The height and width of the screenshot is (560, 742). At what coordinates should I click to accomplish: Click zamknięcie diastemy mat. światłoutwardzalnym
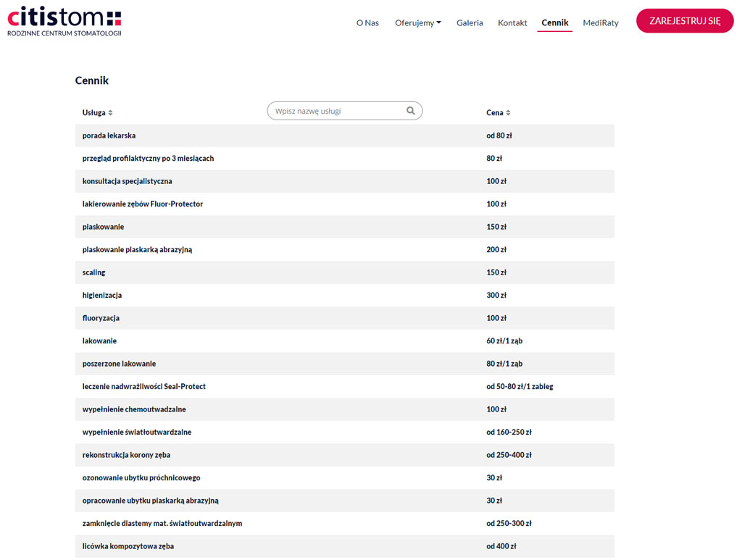click(162, 524)
